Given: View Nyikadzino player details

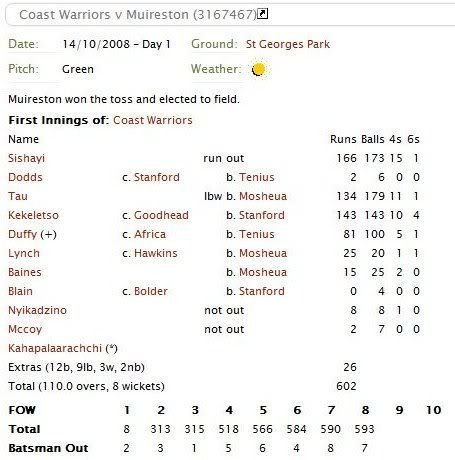Looking at the screenshot, I should coord(37,310).
